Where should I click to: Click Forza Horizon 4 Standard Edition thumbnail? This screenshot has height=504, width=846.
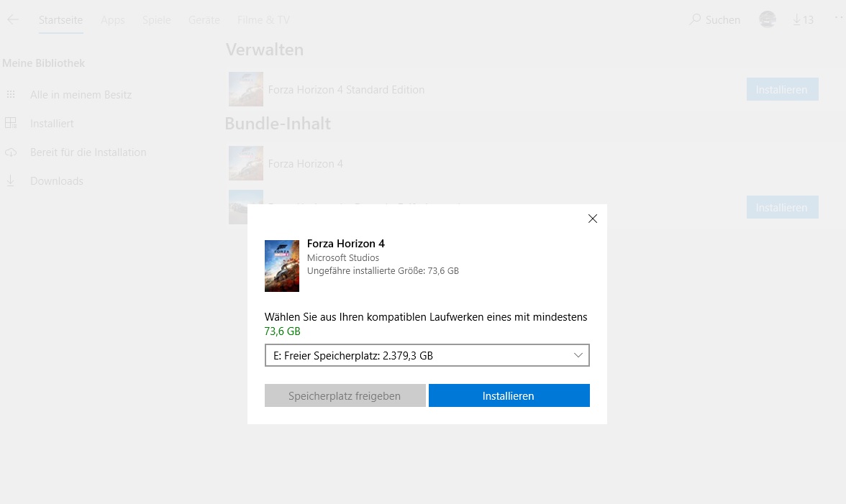click(x=246, y=89)
